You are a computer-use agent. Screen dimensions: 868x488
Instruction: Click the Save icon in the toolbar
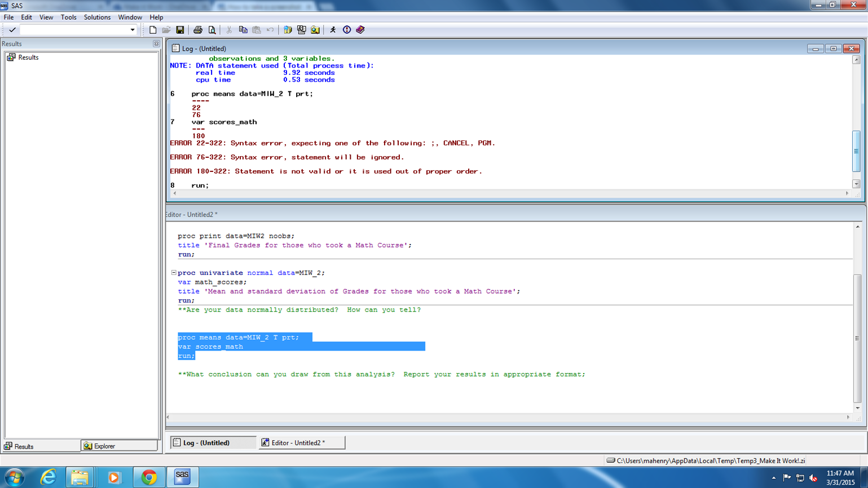pos(180,30)
